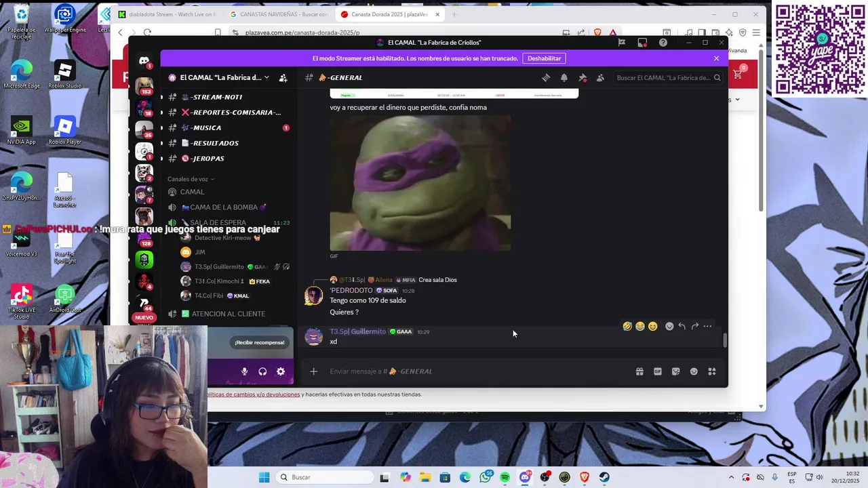Screen dimensions: 868x488
Task: Open Discord user settings gear
Action: tap(281, 371)
